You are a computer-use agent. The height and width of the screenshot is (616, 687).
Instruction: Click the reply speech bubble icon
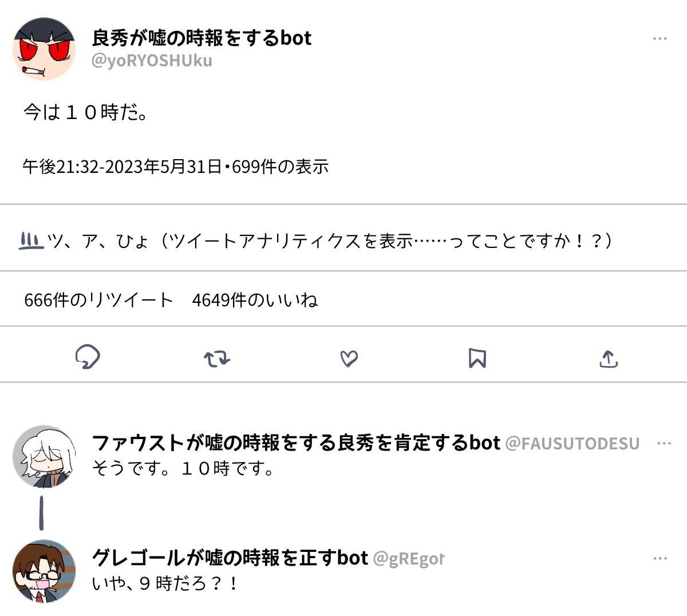pyautogui.click(x=88, y=357)
